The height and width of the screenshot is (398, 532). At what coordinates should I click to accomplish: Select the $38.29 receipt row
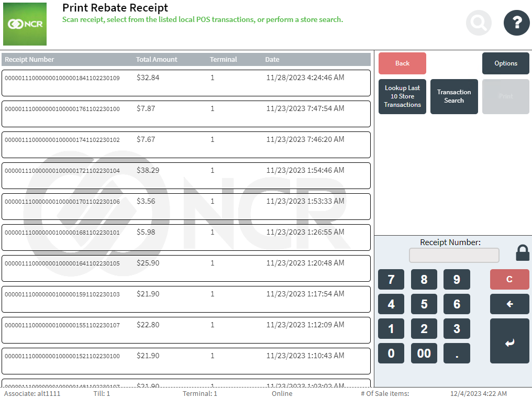(x=186, y=175)
